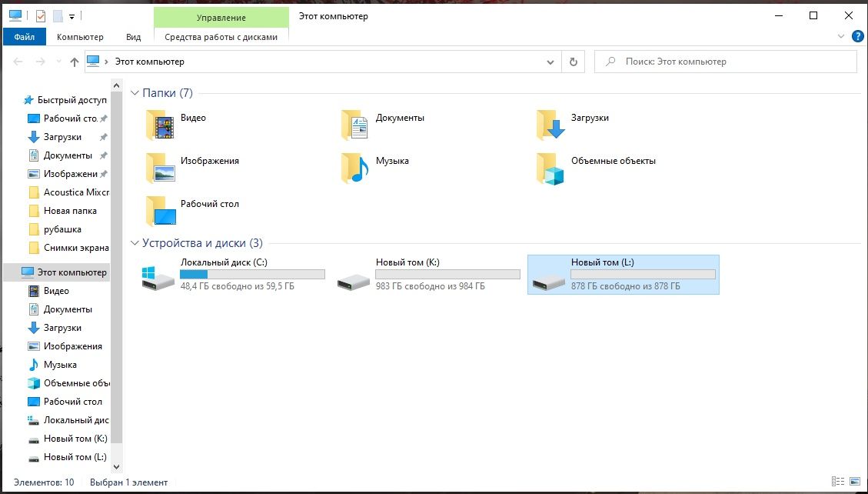Click the 48,4 ГБ свободно из 59,5 ГБ text
This screenshot has width=868, height=494.
point(238,286)
